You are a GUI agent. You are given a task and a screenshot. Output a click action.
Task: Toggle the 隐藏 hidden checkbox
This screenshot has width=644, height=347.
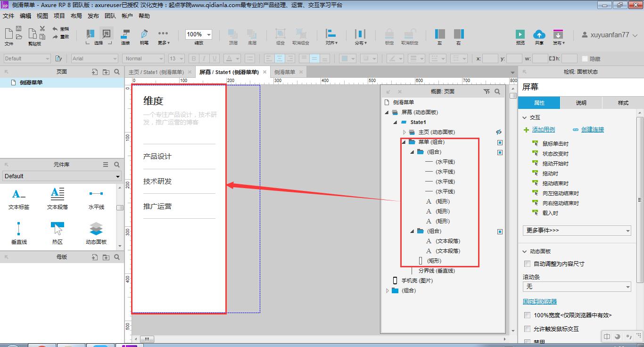click(x=585, y=59)
